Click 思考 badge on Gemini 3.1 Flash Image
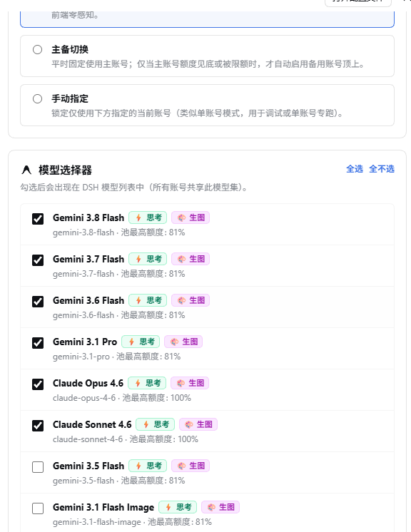This screenshot has width=411, height=532. click(178, 507)
